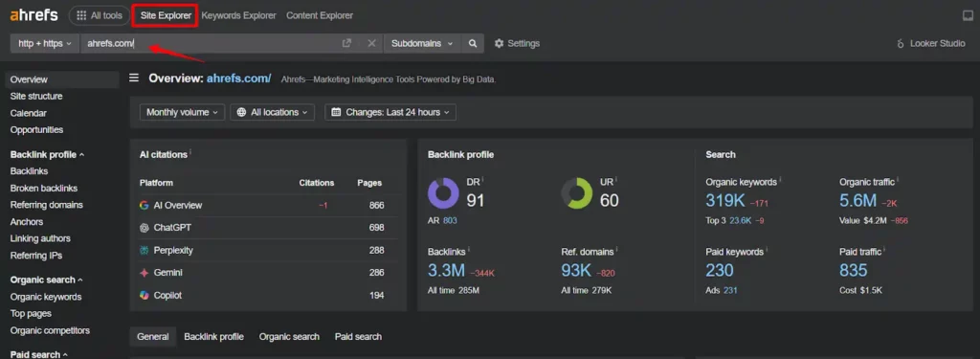Select the General tab
The height and width of the screenshot is (359, 980).
click(153, 336)
